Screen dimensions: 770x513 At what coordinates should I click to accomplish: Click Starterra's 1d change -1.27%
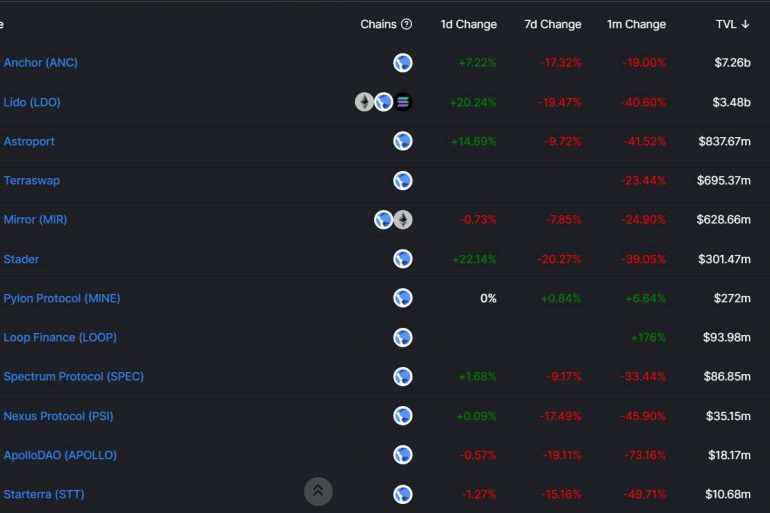(x=479, y=494)
